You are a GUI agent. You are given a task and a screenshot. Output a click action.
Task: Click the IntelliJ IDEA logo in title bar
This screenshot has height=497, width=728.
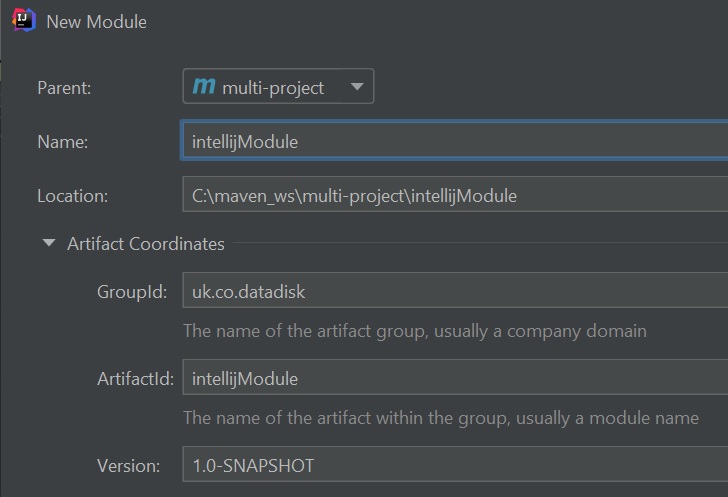(x=23, y=21)
